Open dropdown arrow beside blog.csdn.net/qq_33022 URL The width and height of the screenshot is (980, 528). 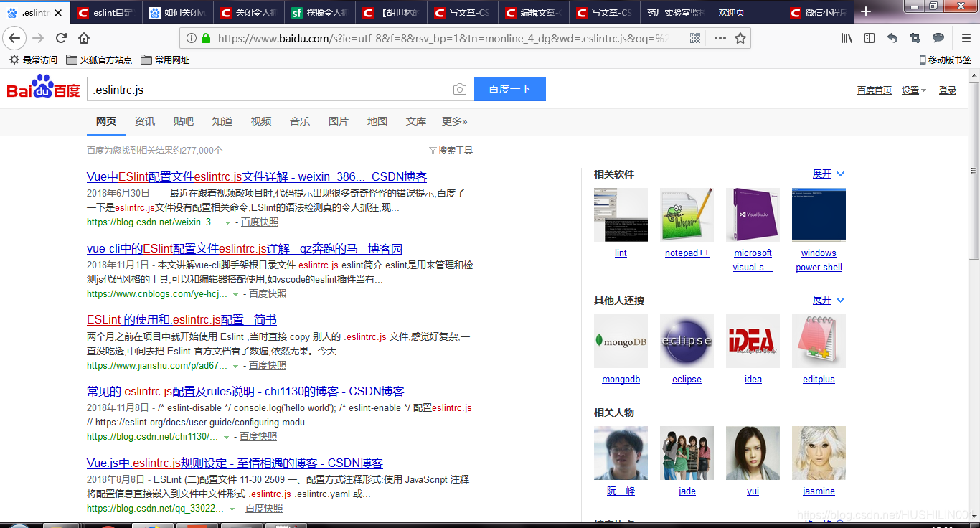(x=232, y=509)
